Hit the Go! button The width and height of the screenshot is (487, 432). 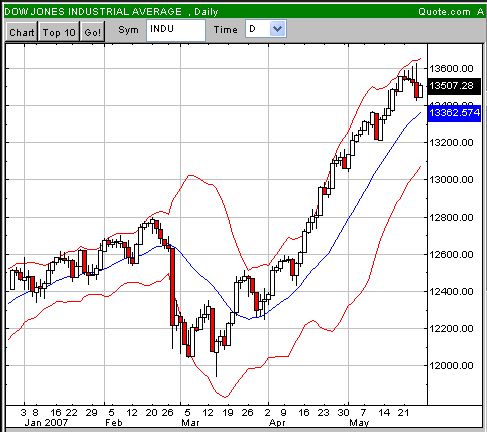[92, 32]
